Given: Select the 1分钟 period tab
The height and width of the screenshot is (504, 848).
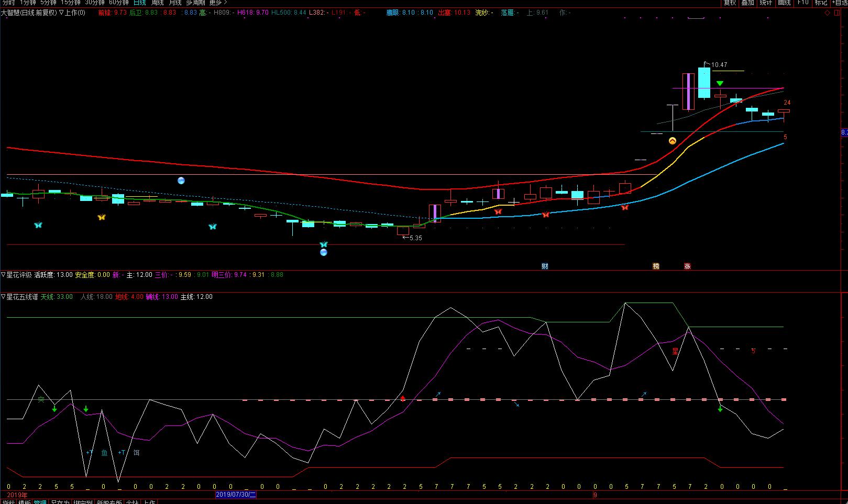Looking at the screenshot, I should [x=28, y=2].
